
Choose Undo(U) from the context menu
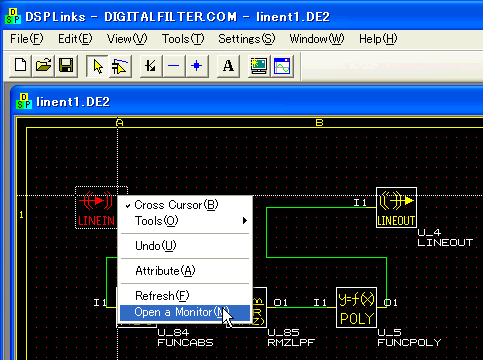pyautogui.click(x=185, y=246)
